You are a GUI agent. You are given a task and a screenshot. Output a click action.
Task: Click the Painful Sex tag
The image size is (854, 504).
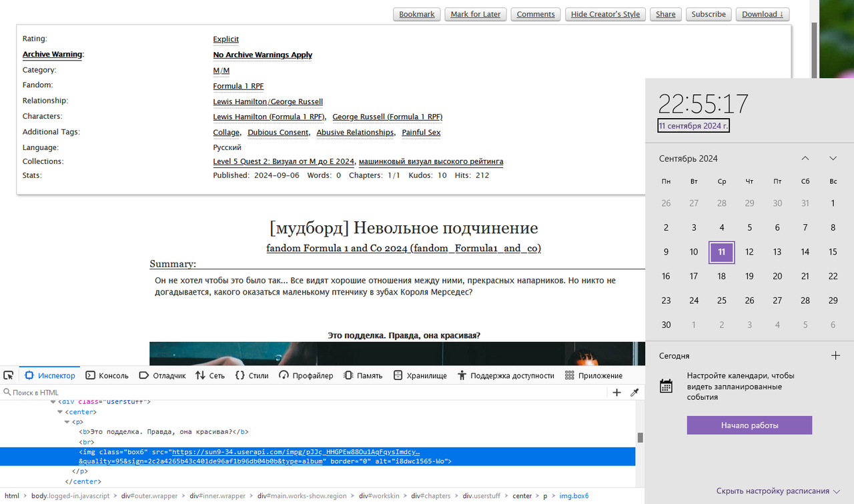421,132
